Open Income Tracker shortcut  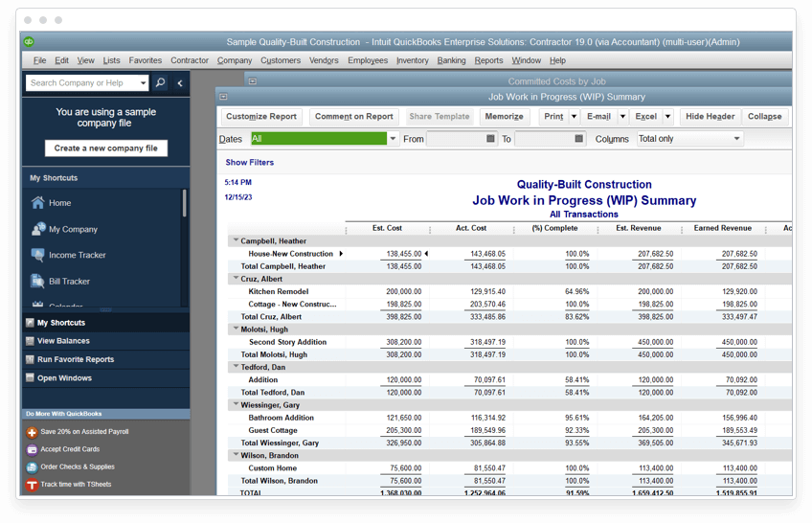pos(68,255)
